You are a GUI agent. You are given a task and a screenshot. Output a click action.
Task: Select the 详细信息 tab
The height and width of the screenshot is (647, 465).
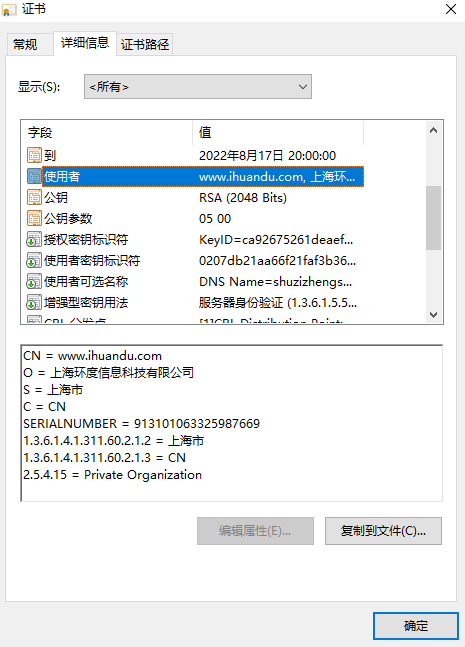coord(85,43)
